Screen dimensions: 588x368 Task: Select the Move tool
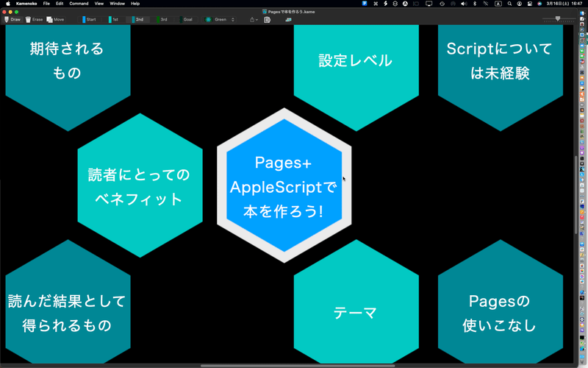pos(56,20)
